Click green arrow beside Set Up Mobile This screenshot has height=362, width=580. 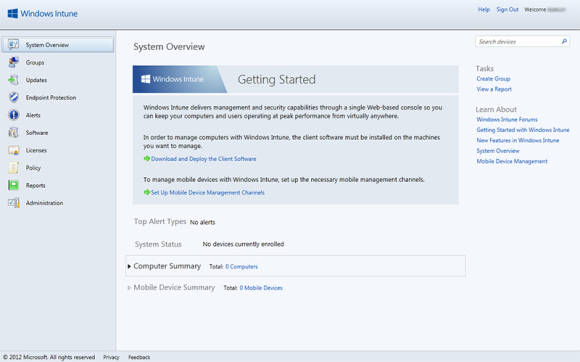pos(147,192)
